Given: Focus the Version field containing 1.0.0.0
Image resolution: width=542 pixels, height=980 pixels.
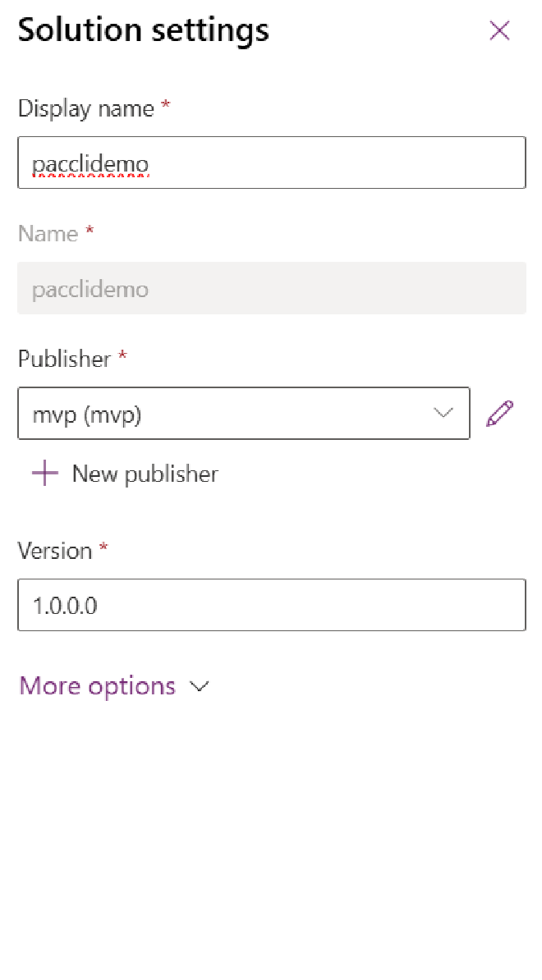Looking at the screenshot, I should pos(271,606).
